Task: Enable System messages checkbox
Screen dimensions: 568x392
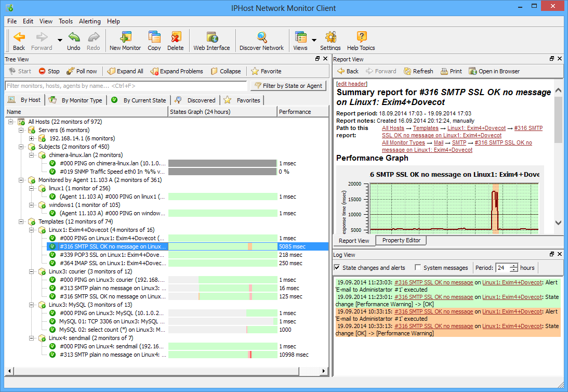Action: pos(418,267)
